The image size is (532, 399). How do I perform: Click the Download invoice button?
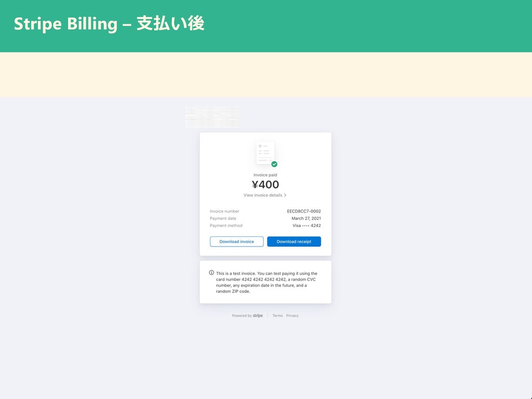pos(236,242)
